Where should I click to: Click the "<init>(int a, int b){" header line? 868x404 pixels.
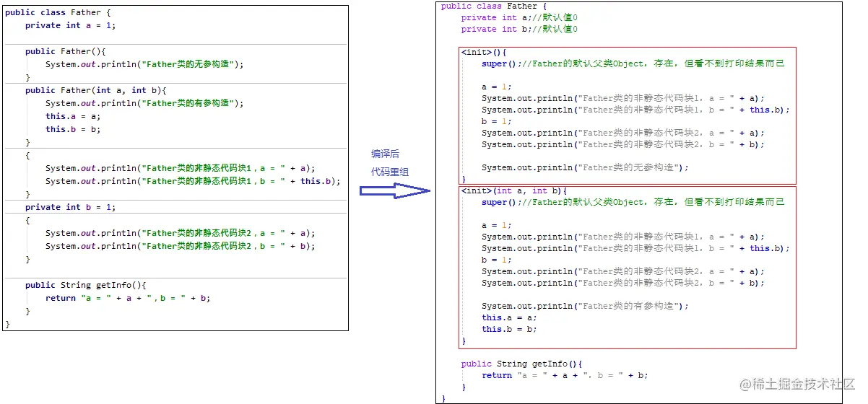tap(514, 190)
